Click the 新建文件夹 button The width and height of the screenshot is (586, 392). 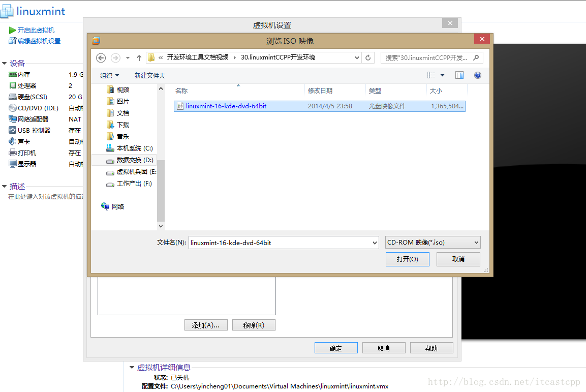(150, 75)
